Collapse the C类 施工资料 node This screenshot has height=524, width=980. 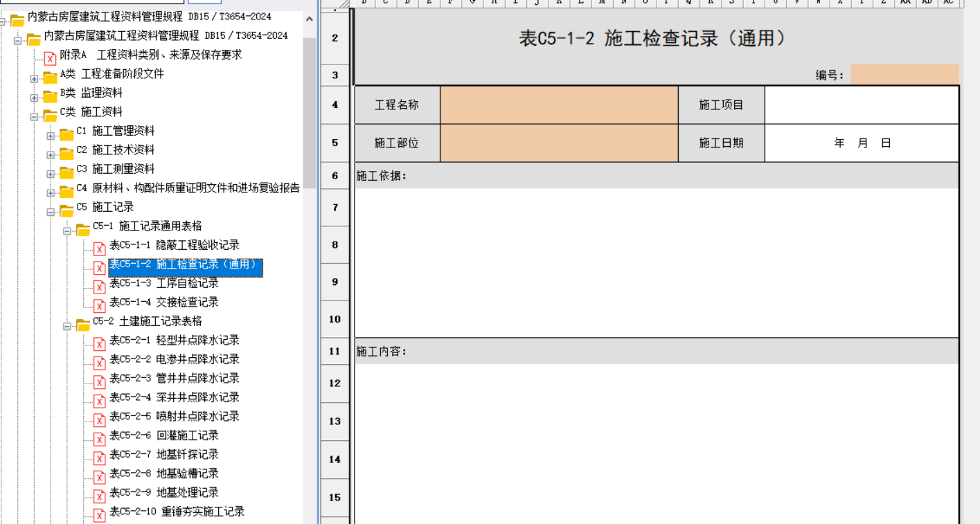[x=34, y=117]
